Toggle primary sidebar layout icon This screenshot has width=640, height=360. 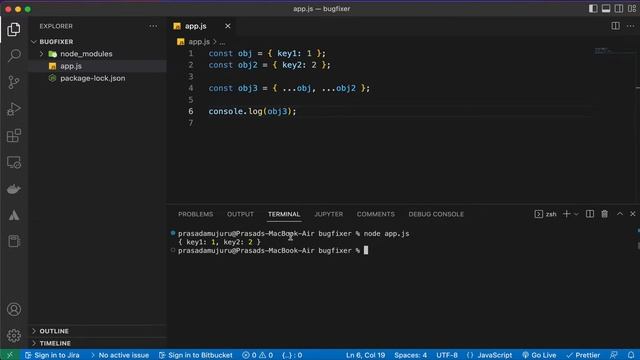click(593, 9)
